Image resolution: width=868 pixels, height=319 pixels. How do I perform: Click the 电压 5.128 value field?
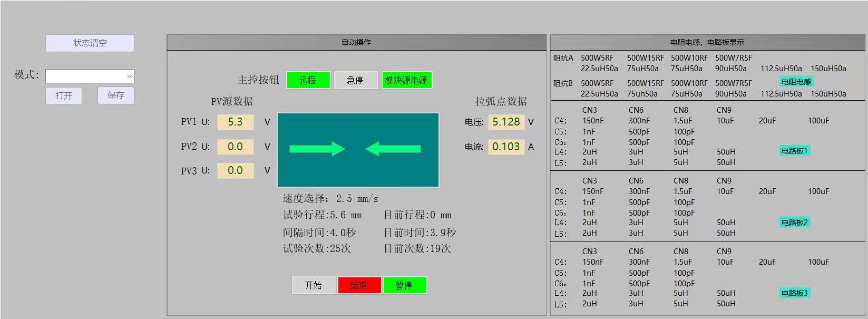point(506,122)
